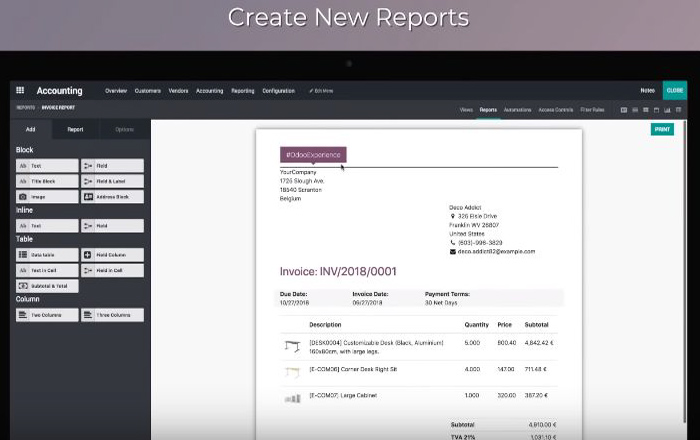The image size is (700, 440).
Task: Open the Vendors menu
Action: pyautogui.click(x=178, y=91)
